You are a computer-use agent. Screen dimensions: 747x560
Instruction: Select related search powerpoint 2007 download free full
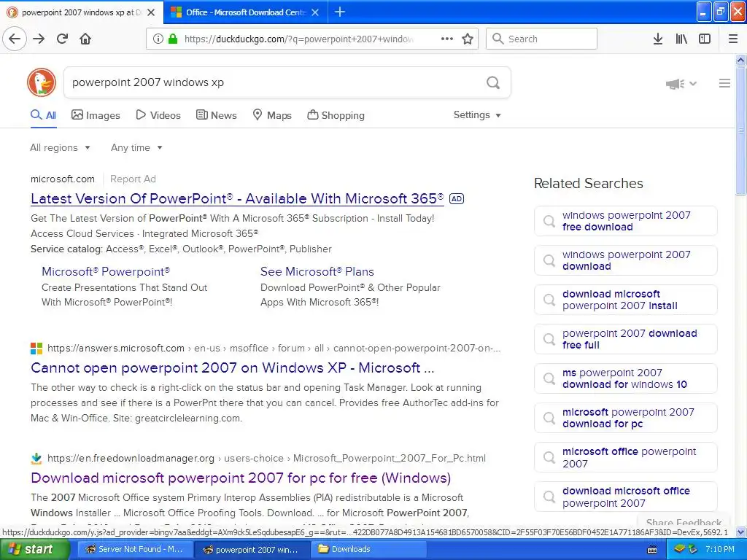point(625,339)
